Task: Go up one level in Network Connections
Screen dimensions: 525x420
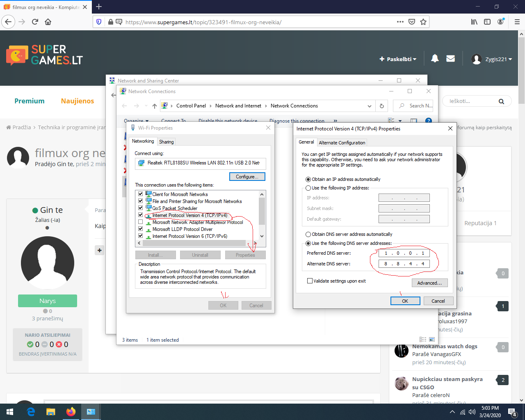Action: [154, 106]
